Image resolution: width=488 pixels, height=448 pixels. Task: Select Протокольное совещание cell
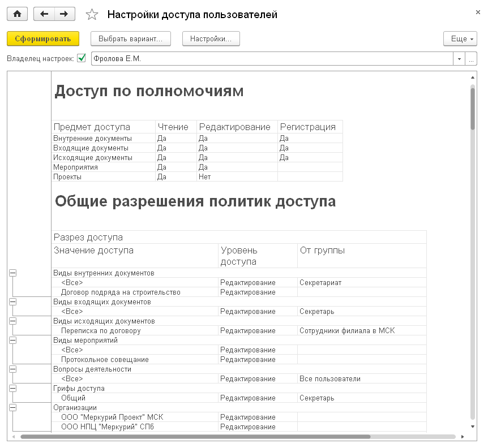pyautogui.click(x=135, y=360)
